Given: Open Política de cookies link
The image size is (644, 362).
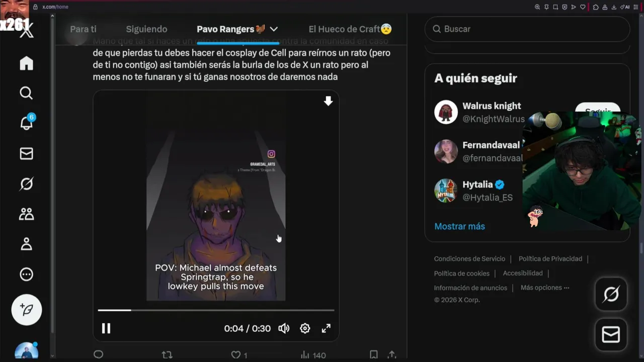Looking at the screenshot, I should [x=462, y=274].
